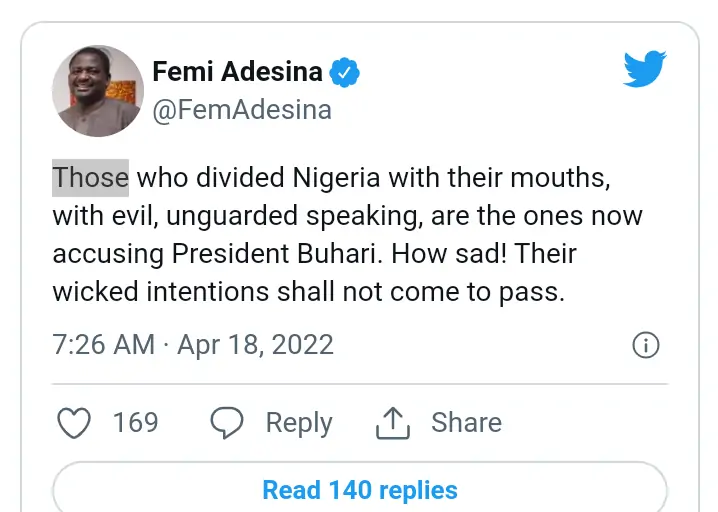Click the highlighted word "Those"

click(x=90, y=178)
